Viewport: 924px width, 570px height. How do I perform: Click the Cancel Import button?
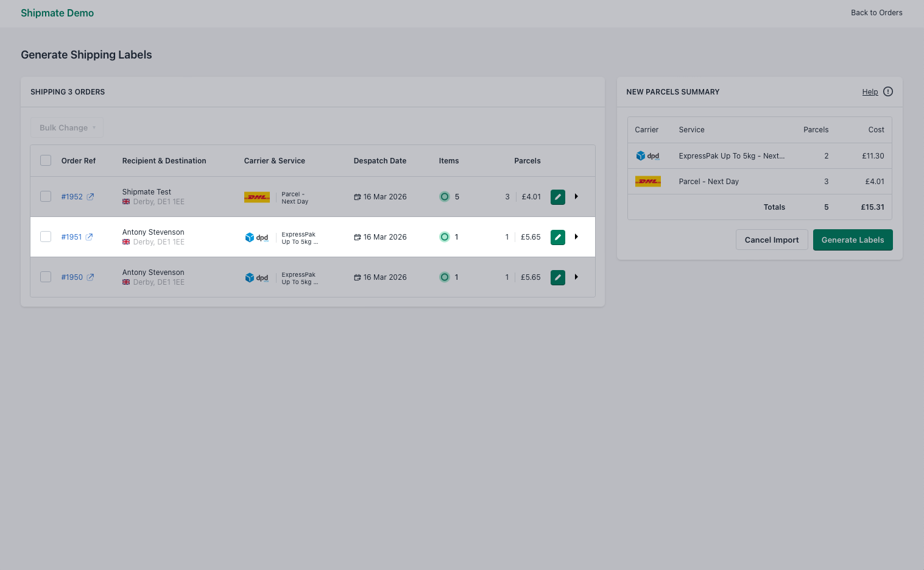click(771, 240)
